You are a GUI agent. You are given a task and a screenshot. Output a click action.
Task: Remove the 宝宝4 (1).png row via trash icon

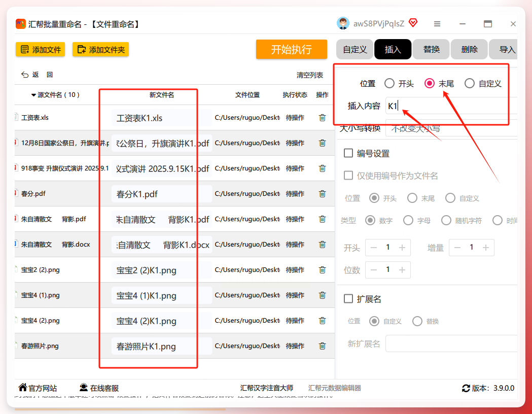(x=322, y=295)
